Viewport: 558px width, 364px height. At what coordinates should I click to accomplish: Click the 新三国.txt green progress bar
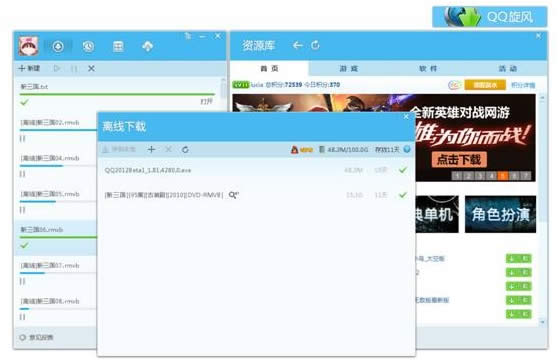pyautogui.click(x=117, y=94)
